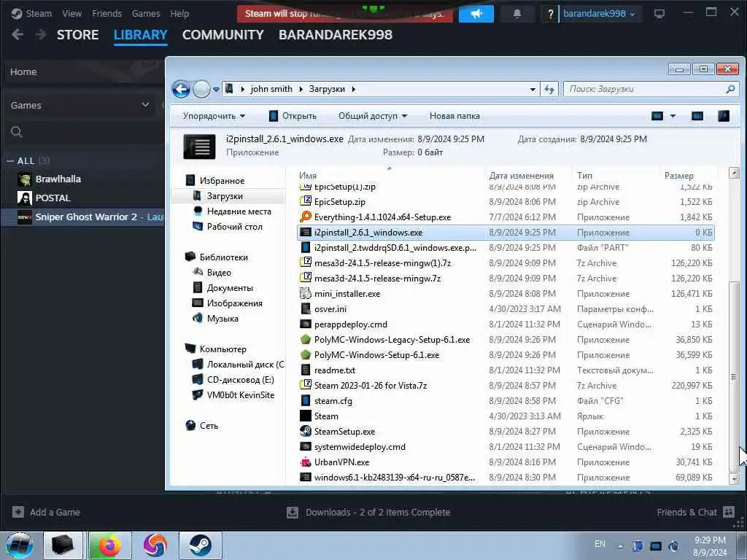Open the Friends menu in Steam
The image size is (747, 560).
click(107, 14)
